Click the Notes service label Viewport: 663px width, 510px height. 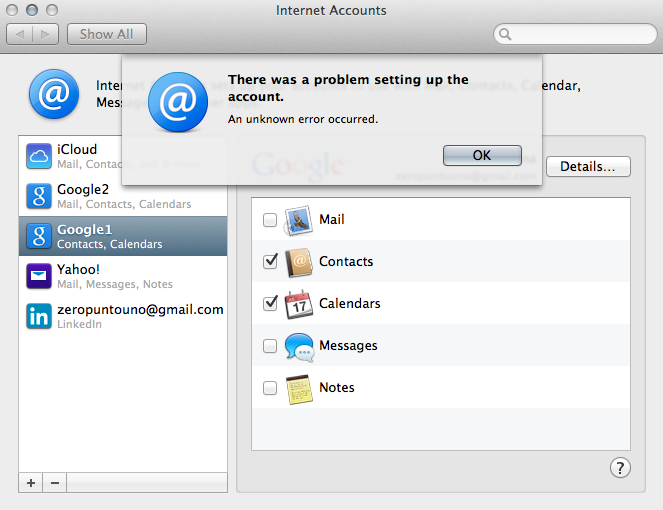tap(337, 387)
